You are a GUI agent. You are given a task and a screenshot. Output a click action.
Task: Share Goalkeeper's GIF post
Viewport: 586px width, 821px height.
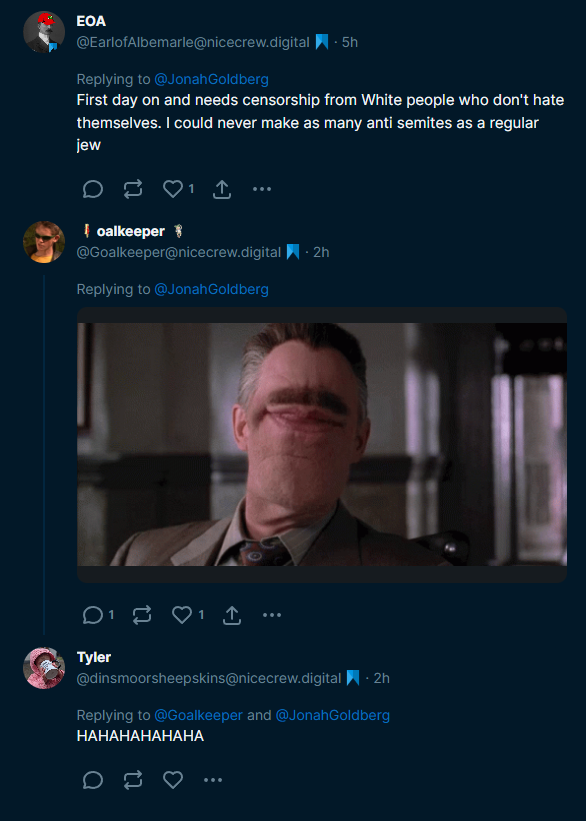tap(231, 615)
